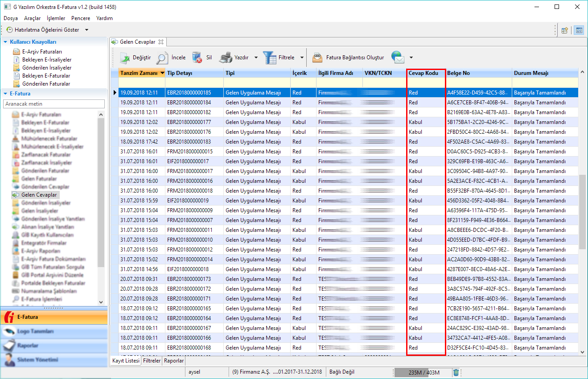Viewport: 588px width, 379px height.
Task: Switch to the Filtreler tab
Action: tap(152, 361)
